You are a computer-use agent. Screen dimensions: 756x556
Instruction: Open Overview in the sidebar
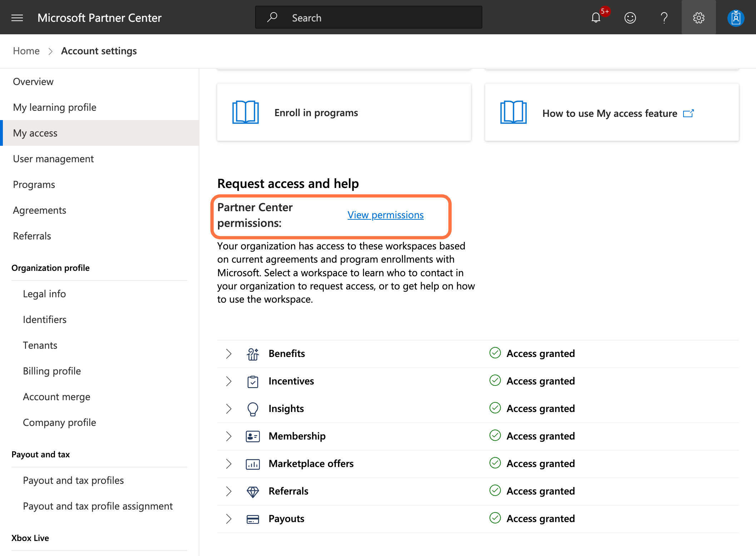point(99,81)
